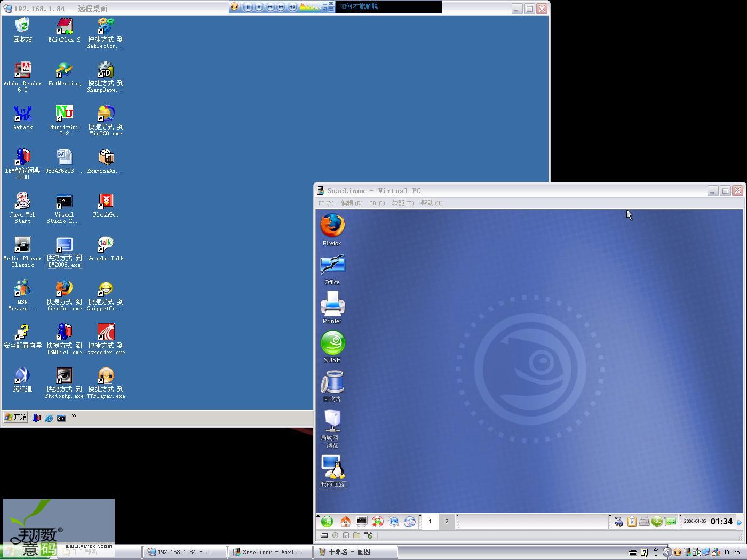This screenshot has height=560, width=747.
Task: Click the 开始 Start button in the remote desktop
Action: coord(15,417)
